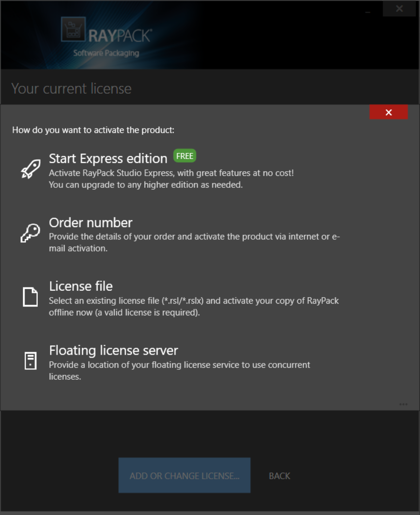420x515 pixels.
Task: Select the License file heading
Action: click(81, 286)
